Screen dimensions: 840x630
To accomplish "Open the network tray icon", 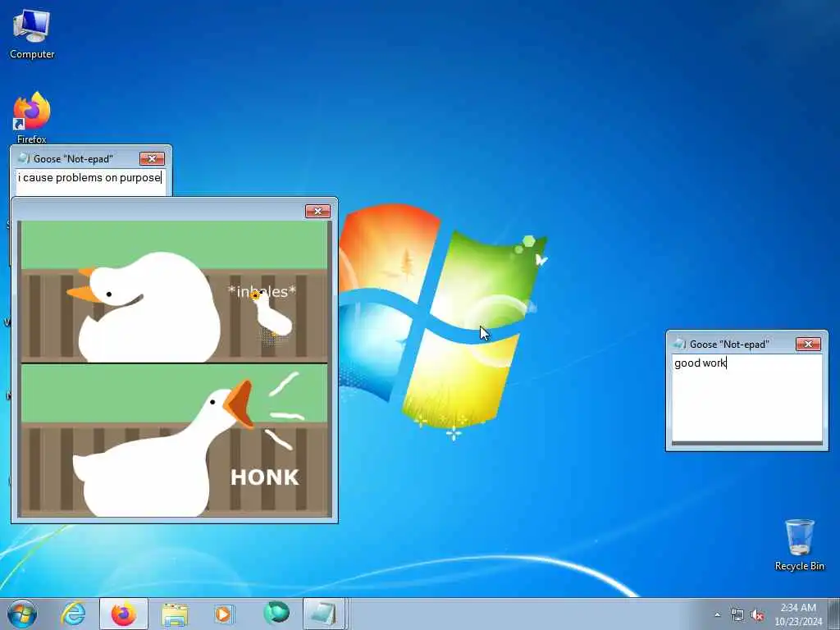I will click(x=737, y=615).
